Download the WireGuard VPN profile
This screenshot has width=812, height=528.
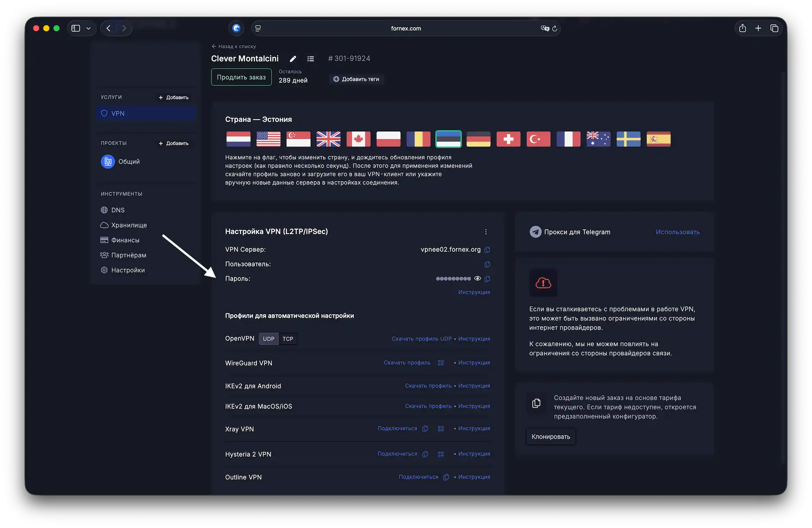coord(406,363)
